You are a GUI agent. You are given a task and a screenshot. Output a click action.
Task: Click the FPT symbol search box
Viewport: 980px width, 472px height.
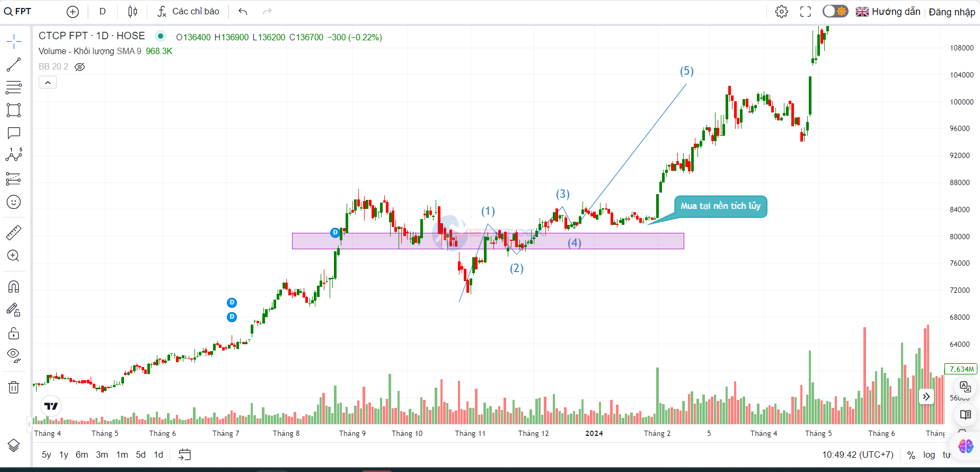tap(19, 11)
